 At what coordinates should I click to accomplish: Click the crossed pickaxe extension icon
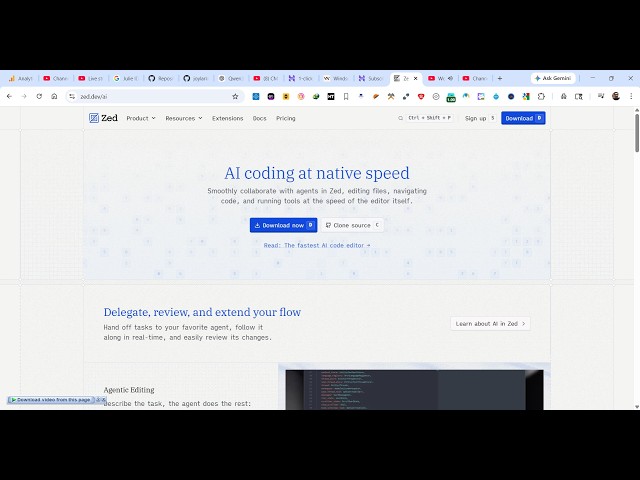[x=391, y=96]
